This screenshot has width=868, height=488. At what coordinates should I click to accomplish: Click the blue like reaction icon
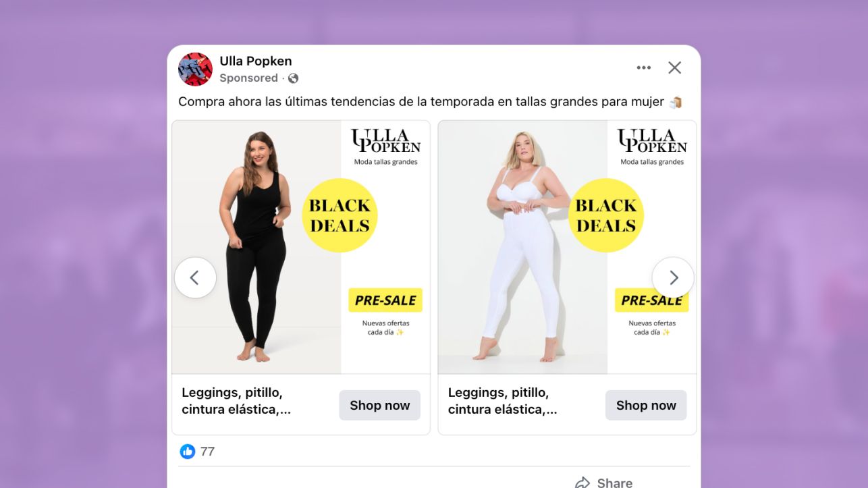click(187, 451)
